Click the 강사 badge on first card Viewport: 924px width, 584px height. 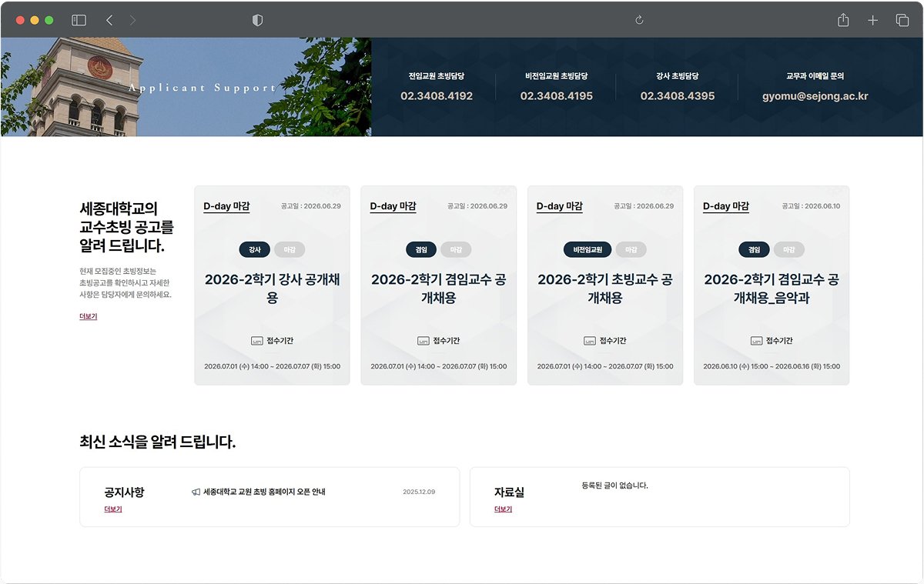[x=255, y=249]
